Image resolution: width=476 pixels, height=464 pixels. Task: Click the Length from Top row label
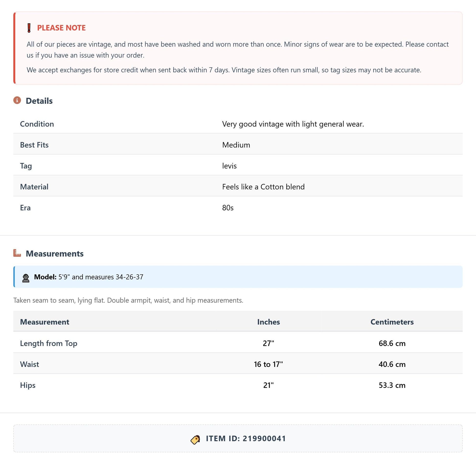[49, 343]
